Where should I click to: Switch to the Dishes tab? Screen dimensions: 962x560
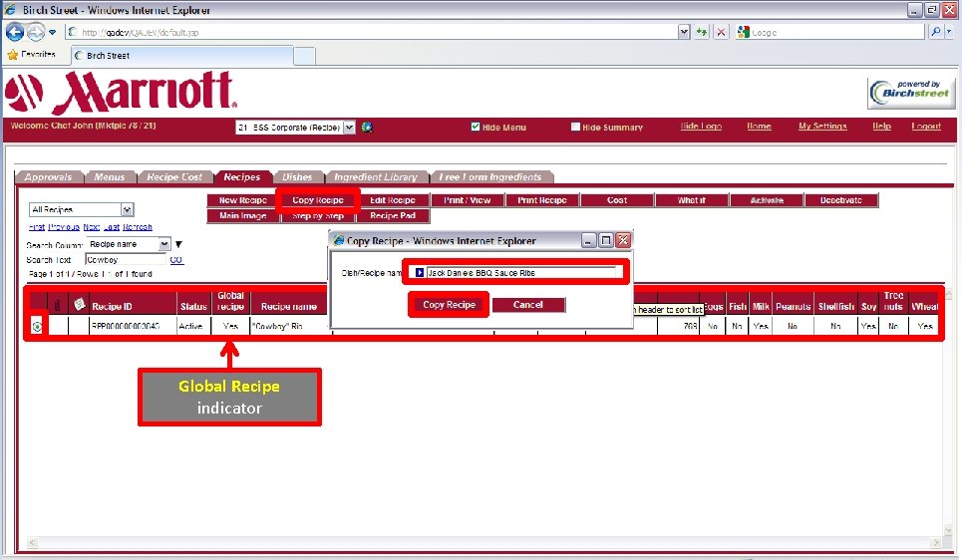297,176
